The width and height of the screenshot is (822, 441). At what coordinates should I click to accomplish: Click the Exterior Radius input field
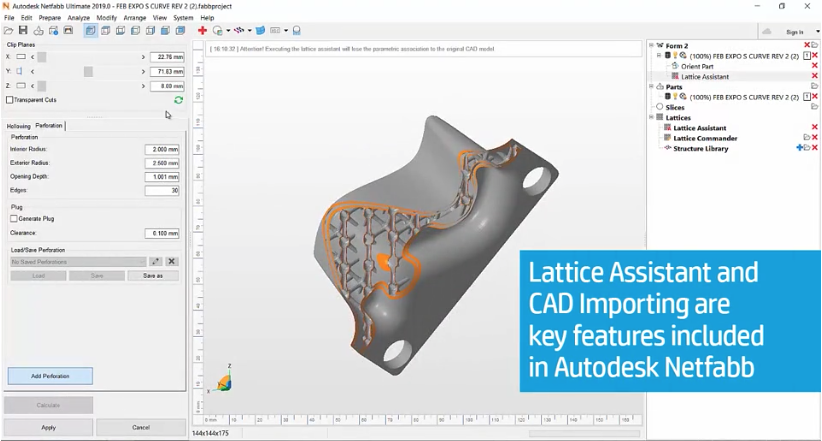[x=162, y=163]
